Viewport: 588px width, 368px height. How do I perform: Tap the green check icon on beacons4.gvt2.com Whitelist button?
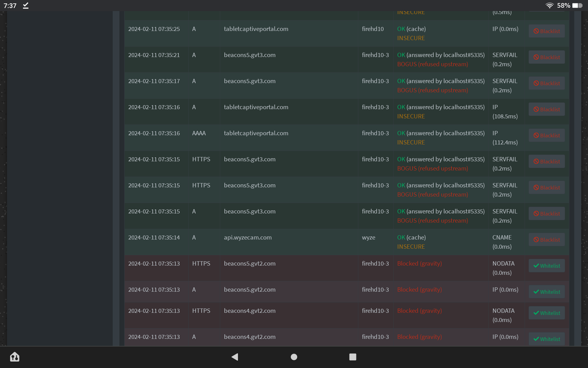point(536,339)
